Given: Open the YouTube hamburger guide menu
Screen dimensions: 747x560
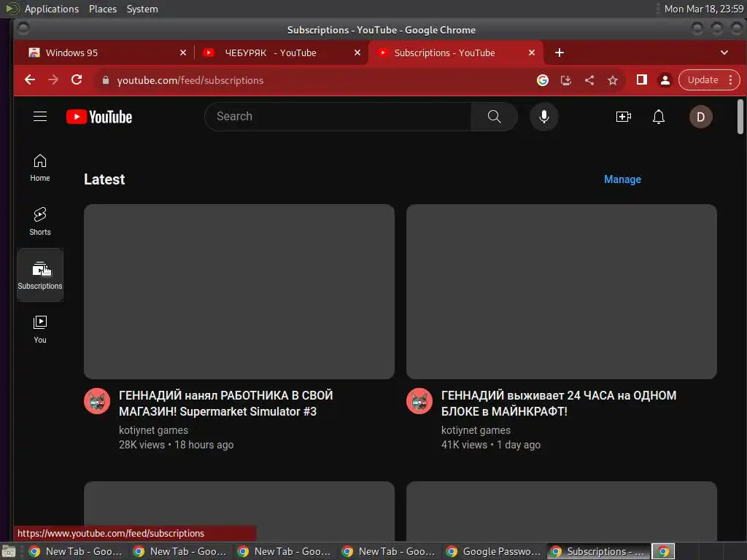Looking at the screenshot, I should (40, 117).
